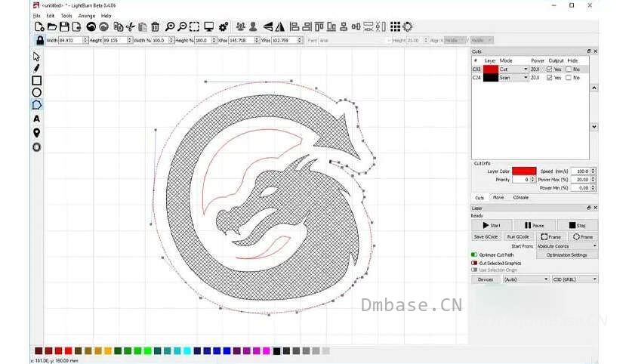Open a file with the folder icon

(52, 27)
